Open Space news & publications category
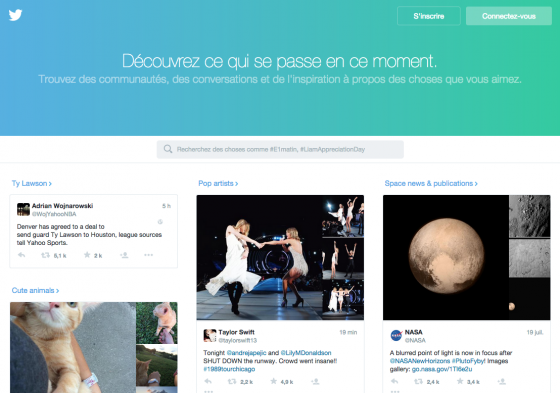Viewport: 560px width, 393px height. click(431, 183)
